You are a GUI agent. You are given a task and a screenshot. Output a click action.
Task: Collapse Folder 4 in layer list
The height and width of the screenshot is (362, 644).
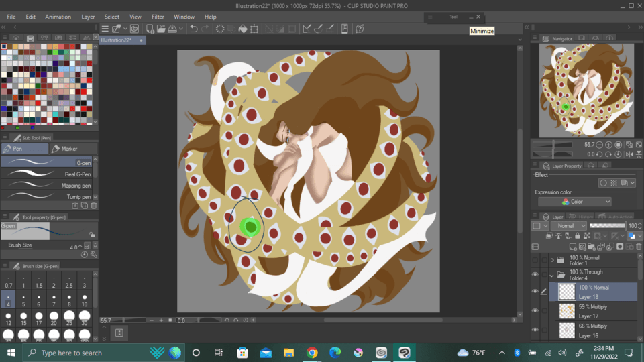552,275
